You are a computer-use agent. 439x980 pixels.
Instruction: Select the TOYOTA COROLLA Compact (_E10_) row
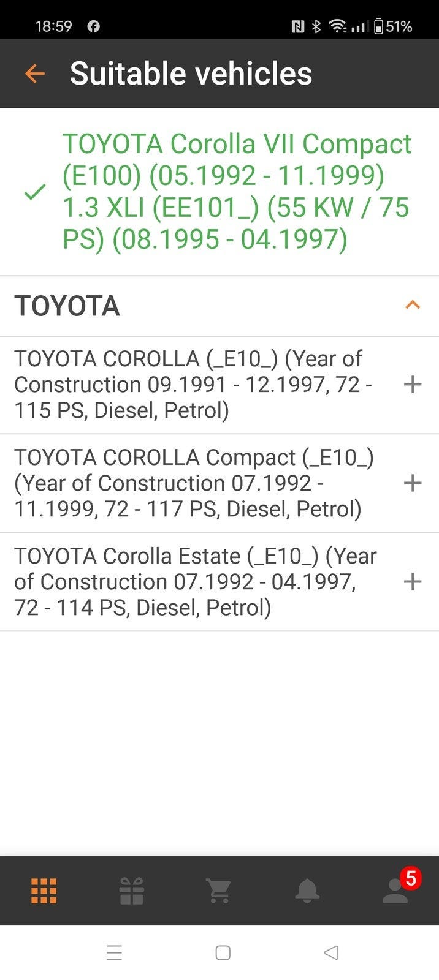pos(193,483)
